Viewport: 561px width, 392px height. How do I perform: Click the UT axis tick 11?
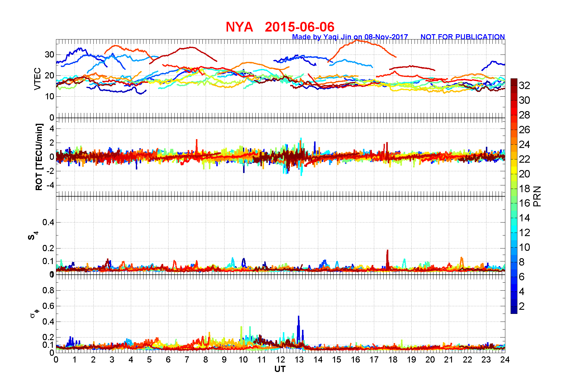tap(262, 360)
